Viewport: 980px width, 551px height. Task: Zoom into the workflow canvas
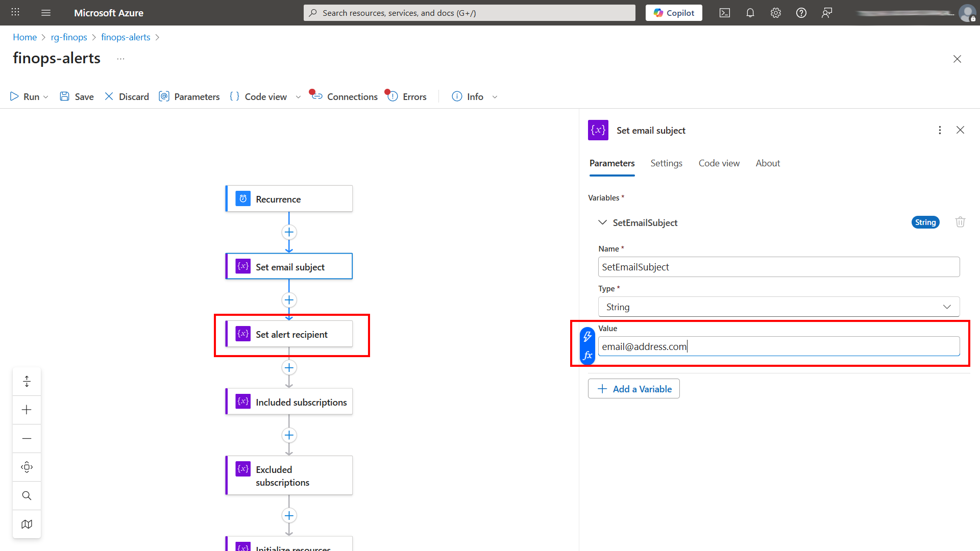27,410
